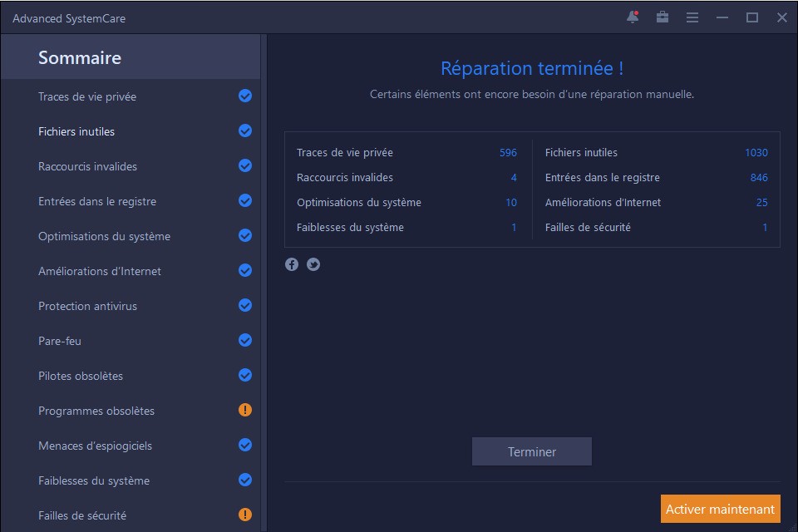
Task: Click Traces de vie privée count 596
Action: point(508,153)
